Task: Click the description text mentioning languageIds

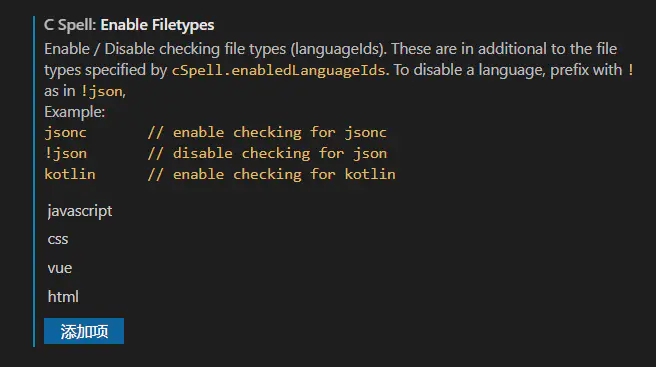Action: click(330, 49)
